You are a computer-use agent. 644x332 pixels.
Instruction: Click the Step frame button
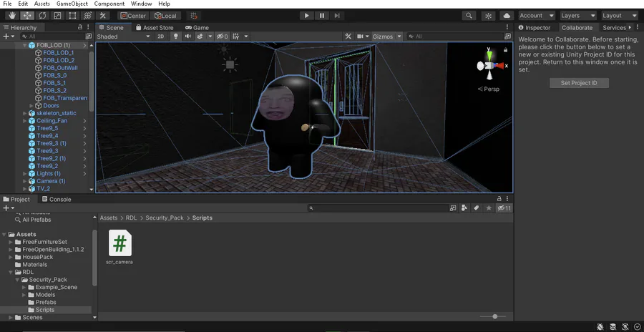coord(337,16)
